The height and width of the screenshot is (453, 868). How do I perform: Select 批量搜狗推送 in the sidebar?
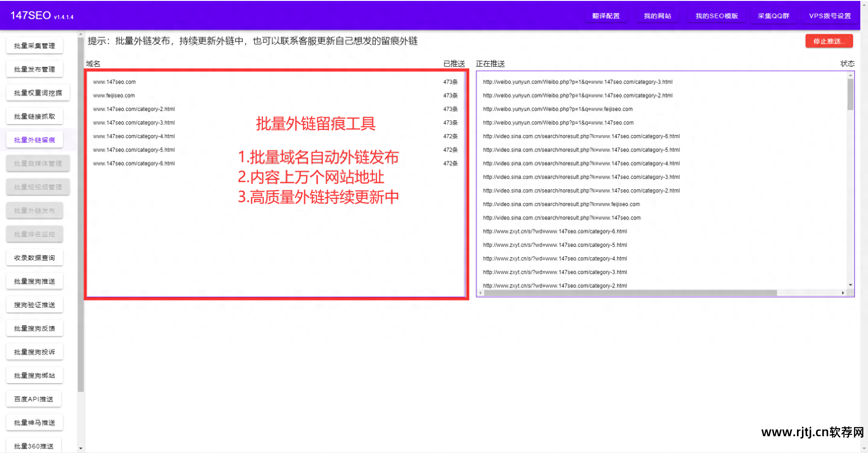pos(34,281)
